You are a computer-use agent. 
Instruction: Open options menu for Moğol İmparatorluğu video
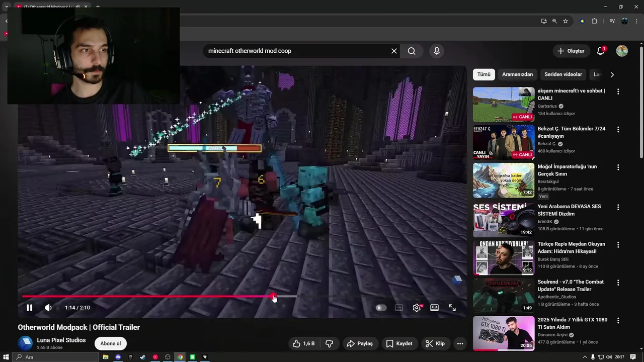pyautogui.click(x=618, y=167)
